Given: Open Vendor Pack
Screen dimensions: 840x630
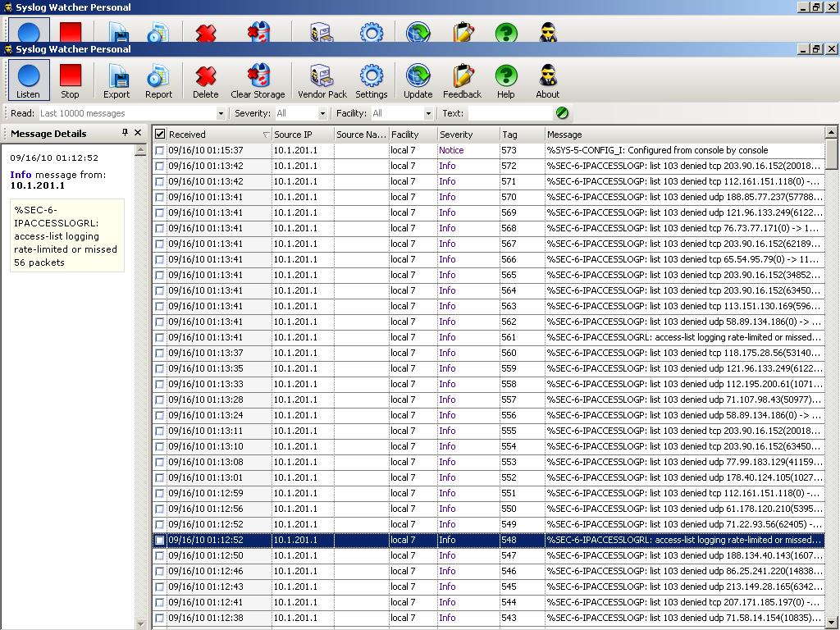Looking at the screenshot, I should pyautogui.click(x=322, y=80).
